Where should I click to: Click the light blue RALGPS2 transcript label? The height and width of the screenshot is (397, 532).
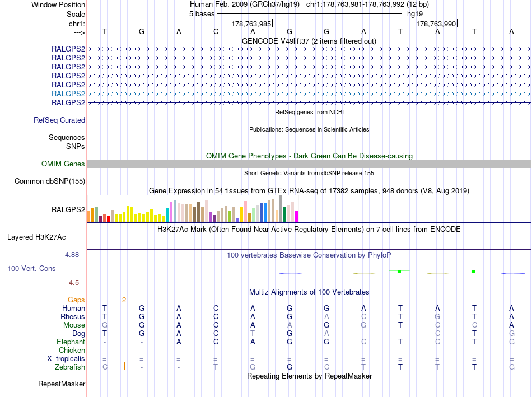[x=68, y=94]
